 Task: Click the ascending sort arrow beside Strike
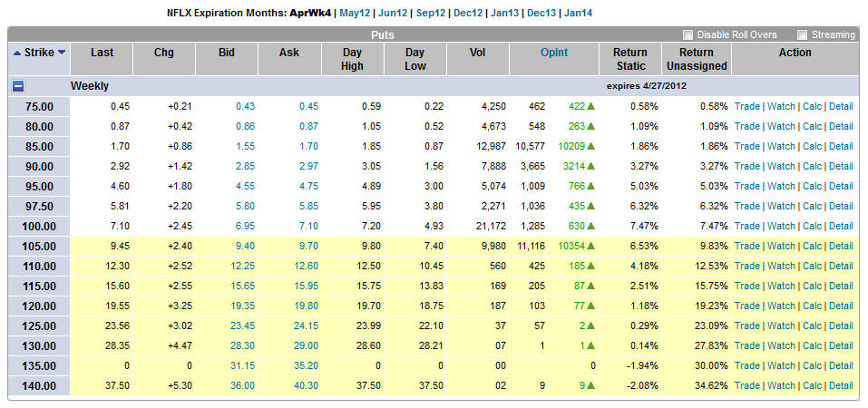[x=18, y=53]
